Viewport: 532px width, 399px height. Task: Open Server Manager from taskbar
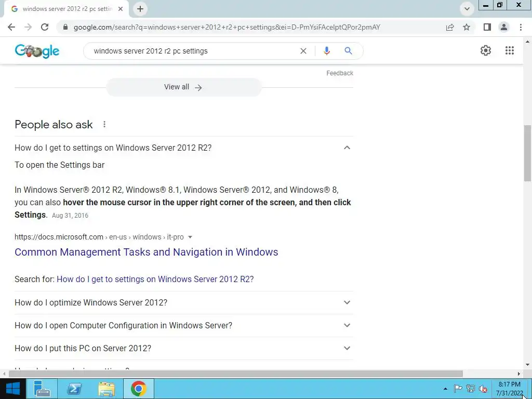pyautogui.click(x=42, y=389)
